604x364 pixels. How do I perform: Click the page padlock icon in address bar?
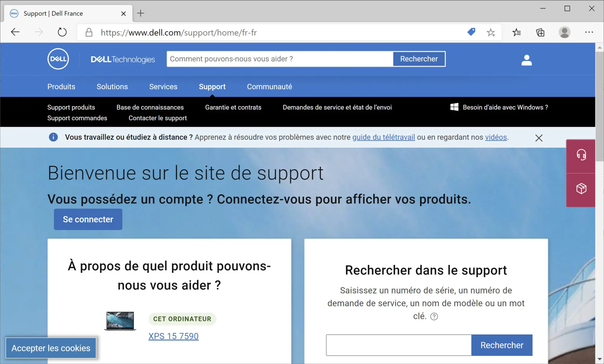(88, 32)
